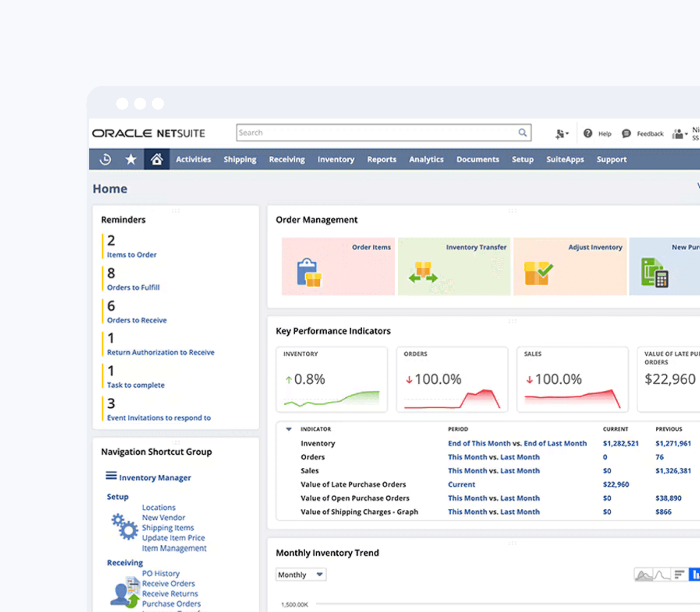
Task: Open the Purchase Orders link
Action: click(x=171, y=604)
